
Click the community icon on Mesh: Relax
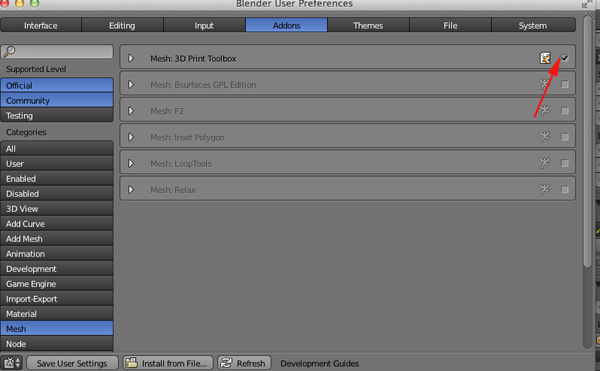pyautogui.click(x=544, y=189)
